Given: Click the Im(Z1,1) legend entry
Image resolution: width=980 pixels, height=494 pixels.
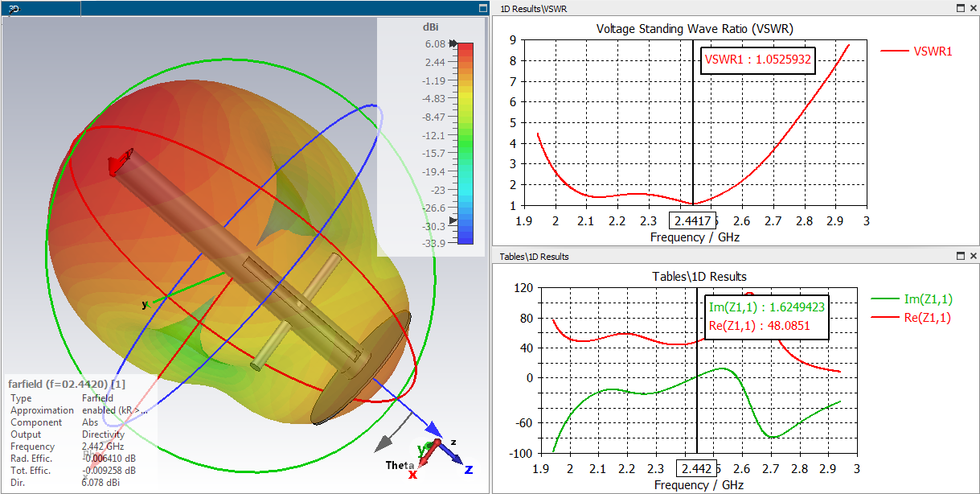Looking at the screenshot, I should point(911,299).
